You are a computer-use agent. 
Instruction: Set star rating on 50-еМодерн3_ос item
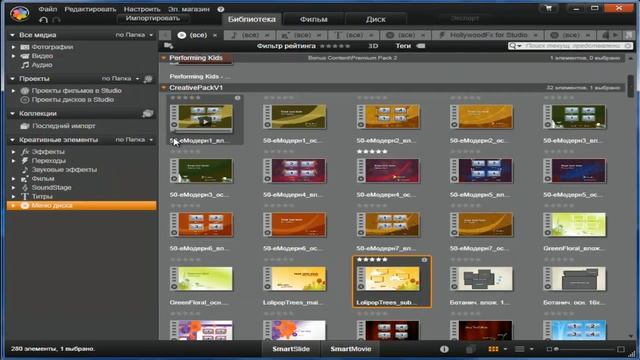tap(185, 152)
